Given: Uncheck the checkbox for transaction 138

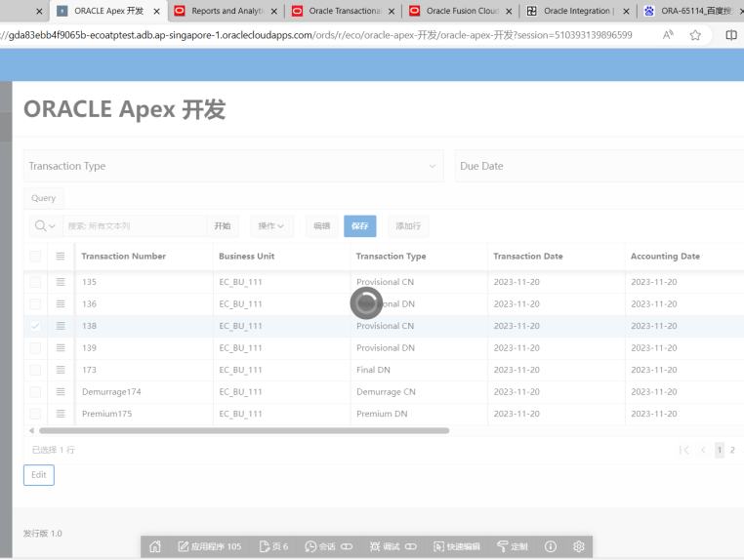Looking at the screenshot, I should (35, 326).
